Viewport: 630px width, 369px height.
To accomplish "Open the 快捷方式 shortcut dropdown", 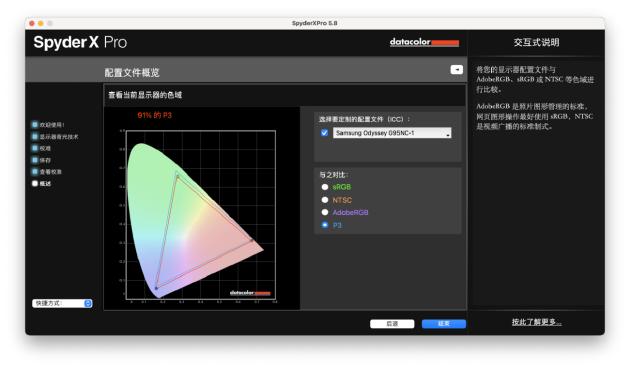I will 62,303.
